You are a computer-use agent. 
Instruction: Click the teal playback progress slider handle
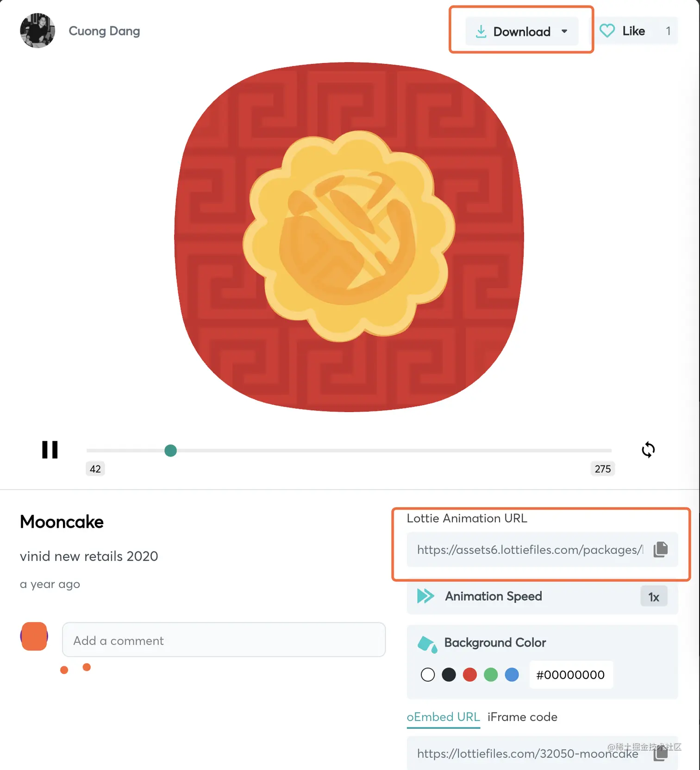[x=170, y=451]
